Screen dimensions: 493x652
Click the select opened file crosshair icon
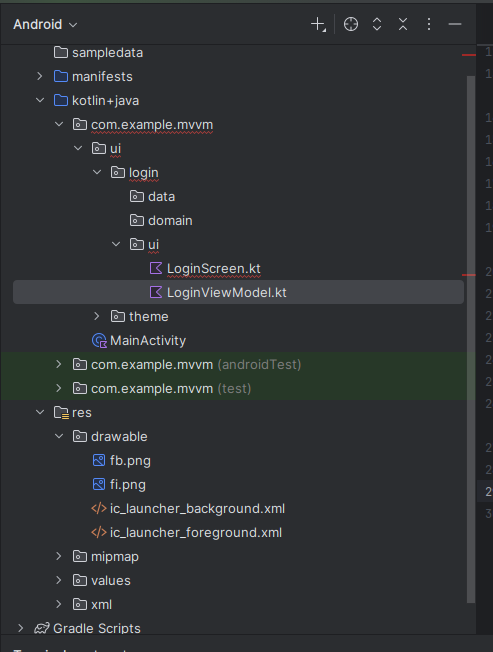coord(351,24)
